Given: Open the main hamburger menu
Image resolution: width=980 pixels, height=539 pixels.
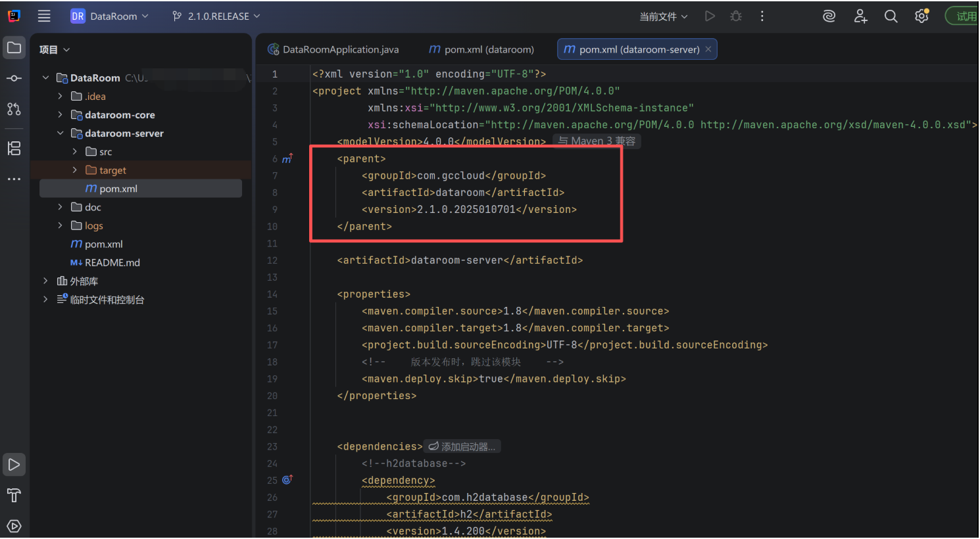Looking at the screenshot, I should point(44,16).
